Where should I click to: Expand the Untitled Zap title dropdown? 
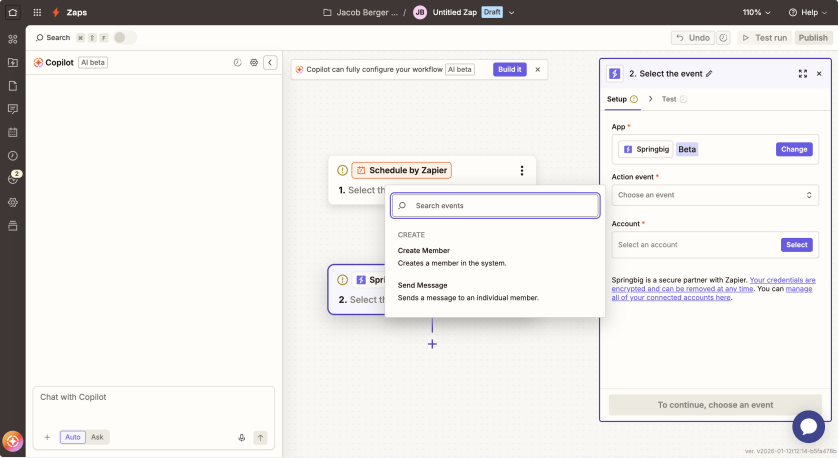[x=511, y=12]
